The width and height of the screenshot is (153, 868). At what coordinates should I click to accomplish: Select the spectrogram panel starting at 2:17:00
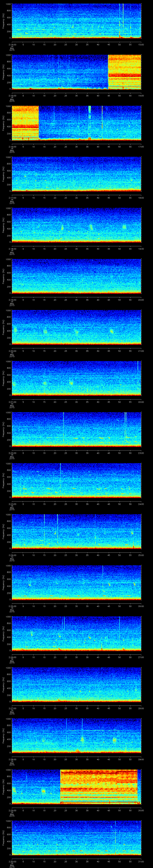pos(77,174)
